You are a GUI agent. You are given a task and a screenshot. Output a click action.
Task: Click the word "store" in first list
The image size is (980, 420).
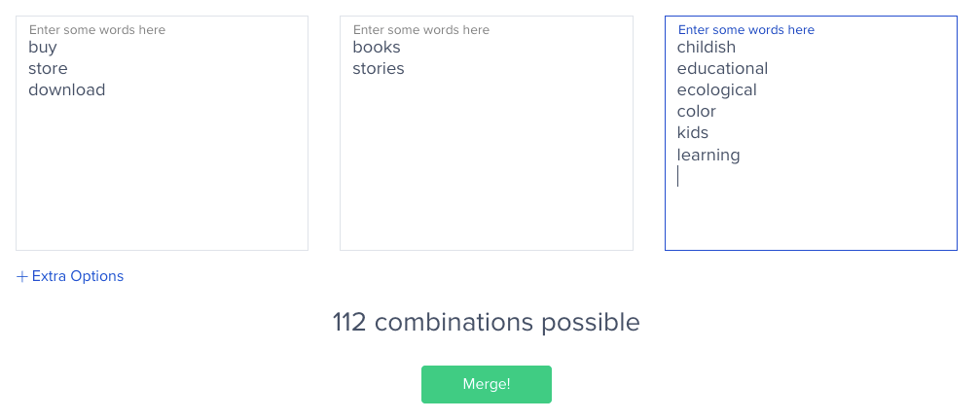[48, 69]
